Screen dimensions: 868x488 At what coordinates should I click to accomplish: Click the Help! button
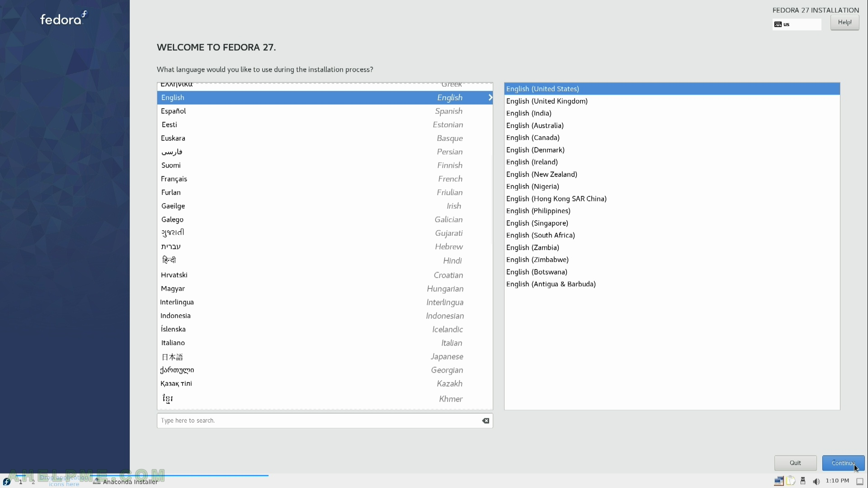(x=844, y=23)
